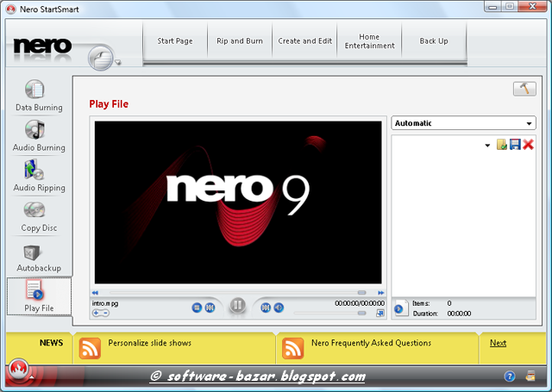Switch to the Rip and Burn tab

[240, 41]
